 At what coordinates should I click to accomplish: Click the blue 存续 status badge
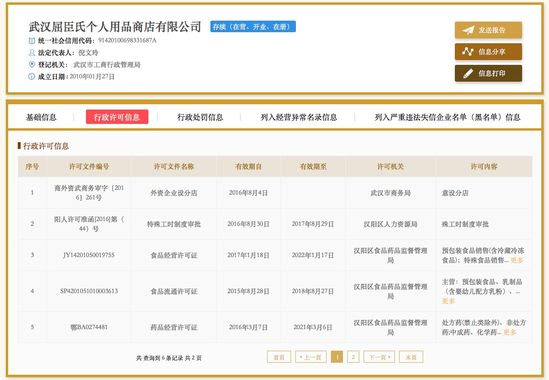253,27
